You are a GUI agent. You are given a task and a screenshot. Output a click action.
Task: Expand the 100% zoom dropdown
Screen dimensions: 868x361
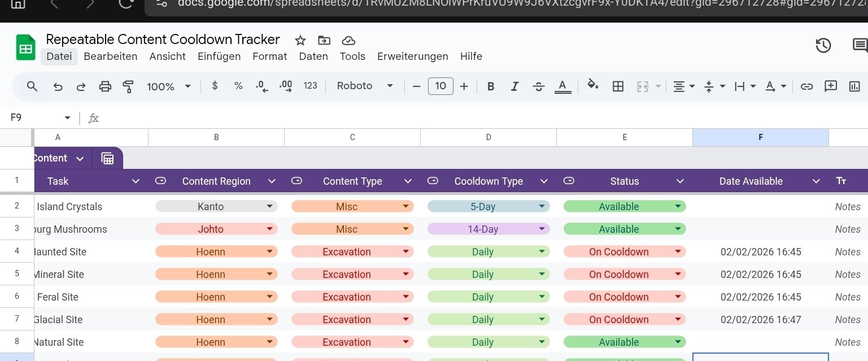tap(169, 86)
